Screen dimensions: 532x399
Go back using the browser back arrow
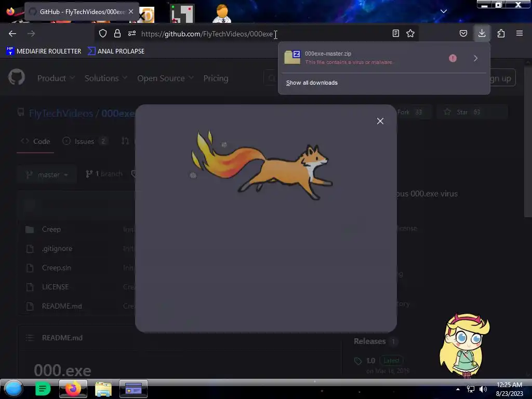tap(12, 34)
